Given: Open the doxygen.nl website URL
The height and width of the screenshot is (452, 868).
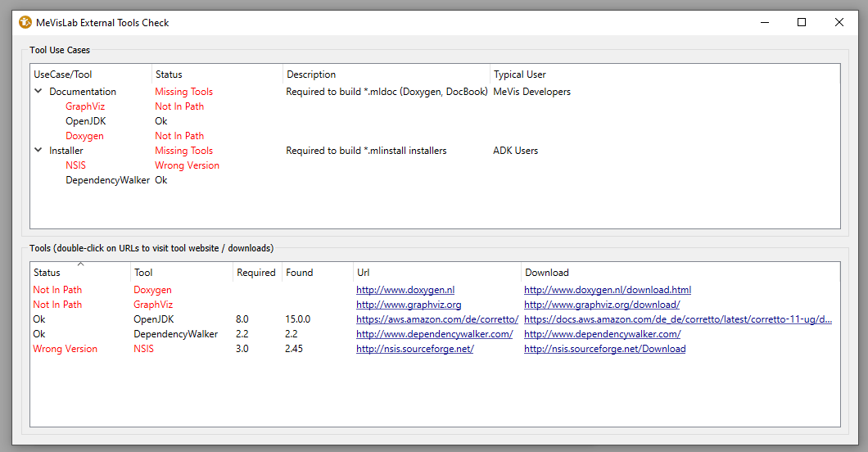Looking at the screenshot, I should [405, 290].
